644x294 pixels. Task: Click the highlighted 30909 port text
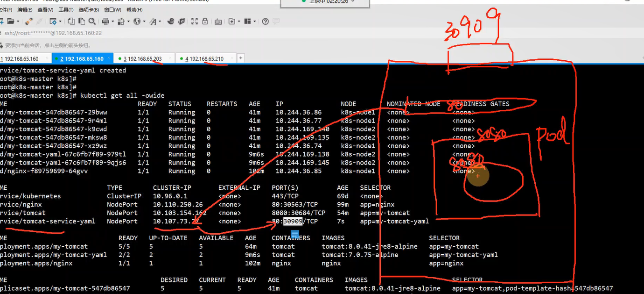coord(293,221)
